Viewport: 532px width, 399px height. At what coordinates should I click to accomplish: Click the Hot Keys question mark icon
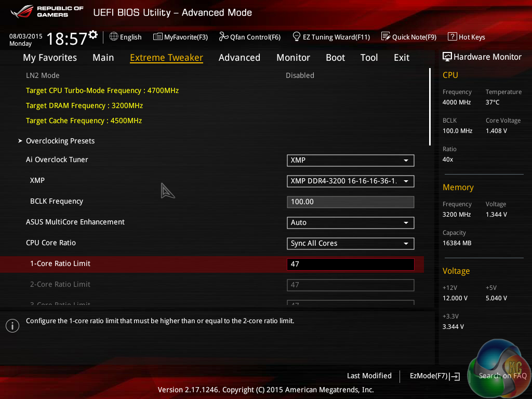tap(452, 36)
